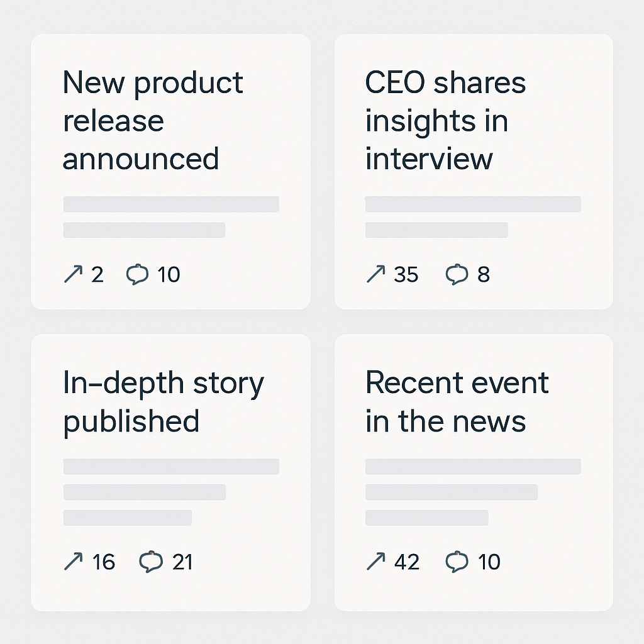Image resolution: width=644 pixels, height=644 pixels.
Task: Open comment bubble on Recent event in the news card
Action: pos(457,562)
